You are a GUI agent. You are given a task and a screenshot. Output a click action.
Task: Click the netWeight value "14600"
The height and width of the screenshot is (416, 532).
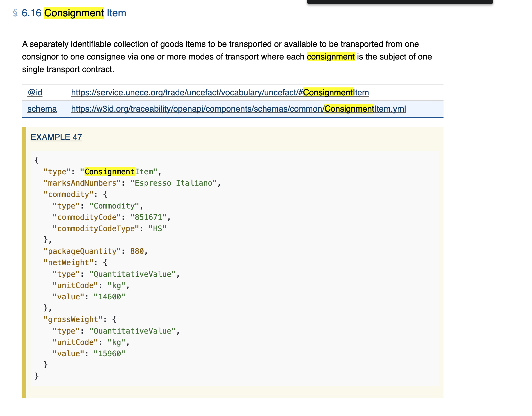click(109, 296)
